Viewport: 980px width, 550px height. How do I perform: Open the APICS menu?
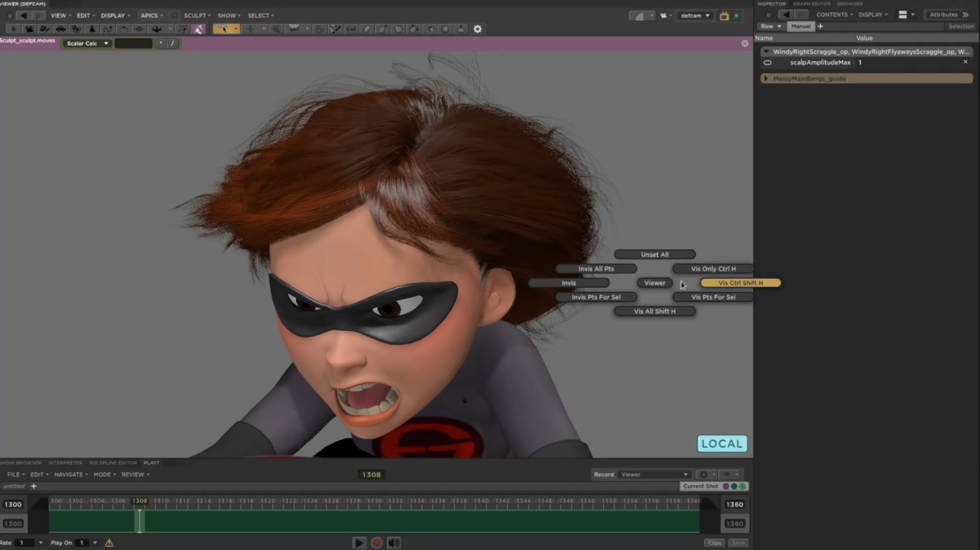(x=152, y=15)
